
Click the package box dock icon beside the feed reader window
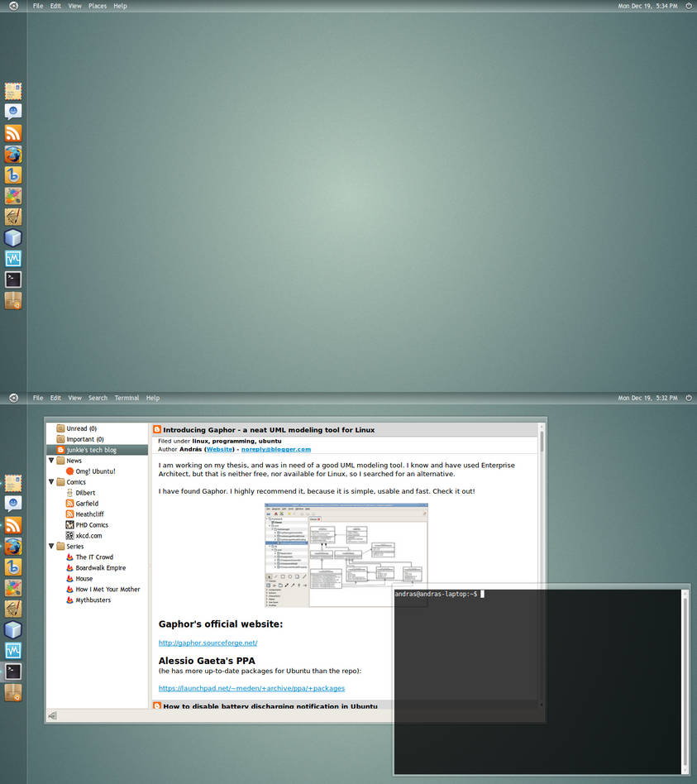click(x=13, y=692)
